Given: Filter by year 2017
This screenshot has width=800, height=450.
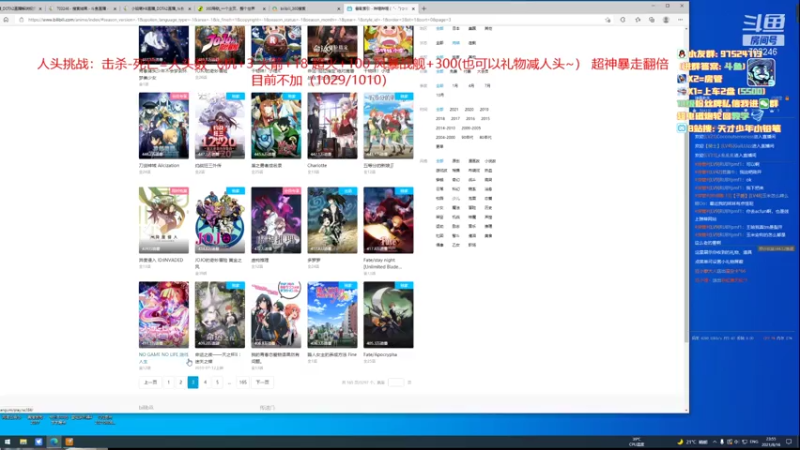Looking at the screenshot, I should 455,118.
